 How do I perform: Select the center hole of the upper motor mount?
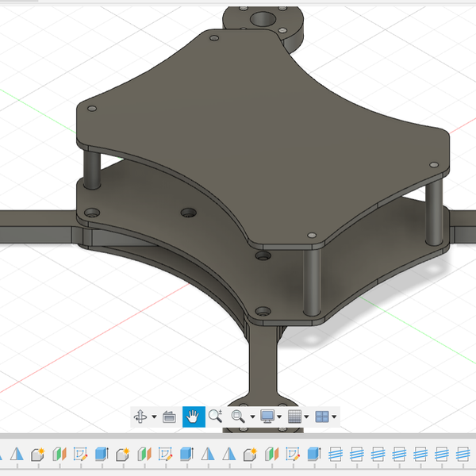pos(263,19)
